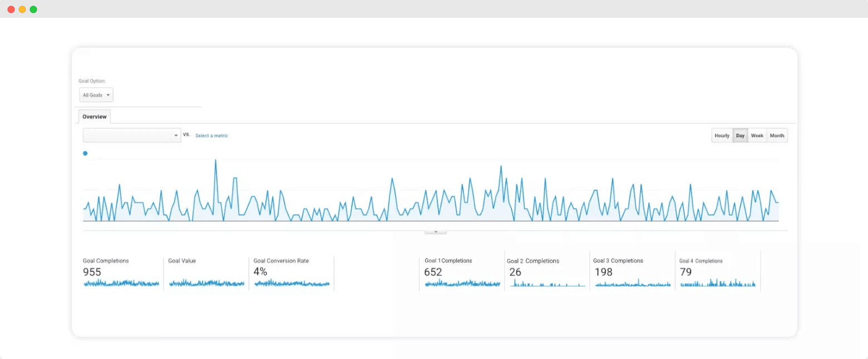
Task: Open the empty primary metric dropdown
Action: [x=132, y=135]
